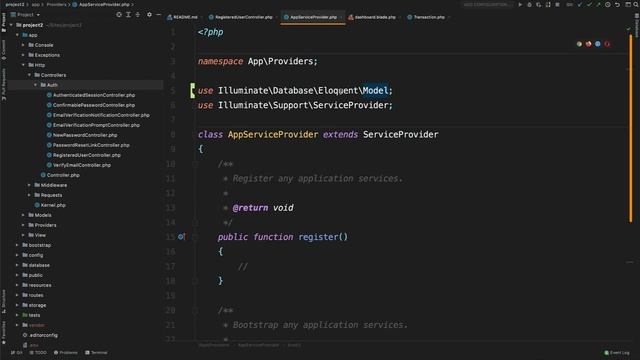Click the collapse all icon in Project panel
Screen dimensions: 640x360
(x=138, y=15)
